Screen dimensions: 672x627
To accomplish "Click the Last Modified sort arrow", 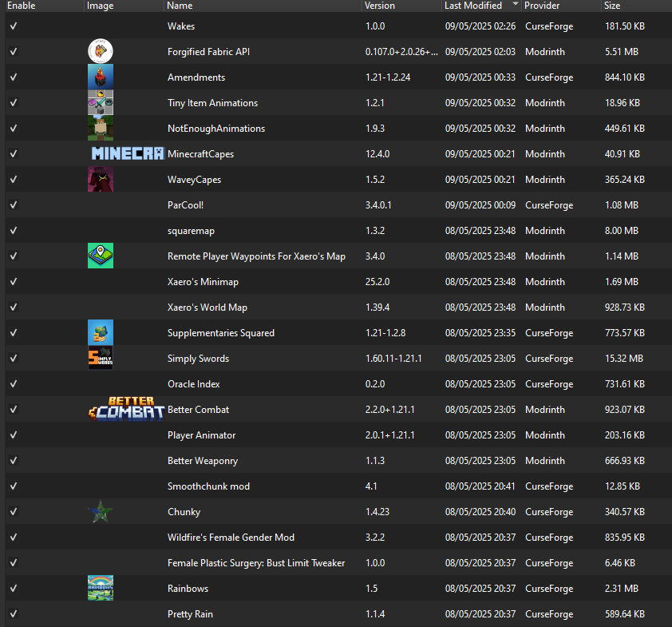I will click(516, 4).
